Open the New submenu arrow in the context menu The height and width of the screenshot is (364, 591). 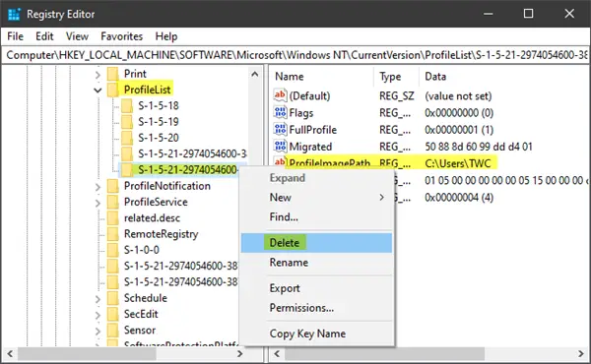coord(382,197)
